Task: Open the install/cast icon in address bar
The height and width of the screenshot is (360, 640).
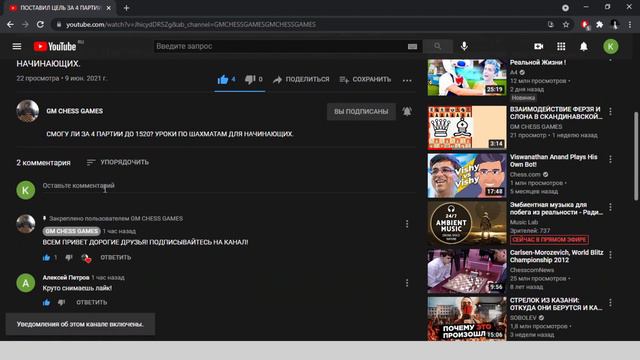Action: point(551,24)
